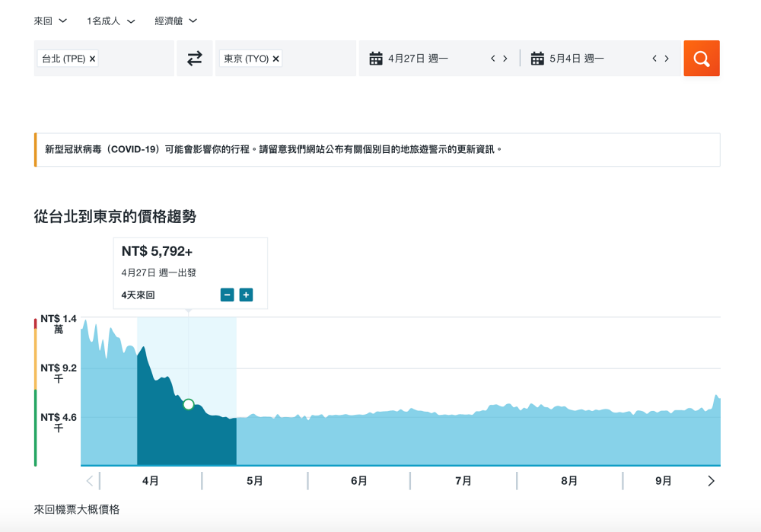
Task: Show earlier months on price chart
Action: [x=89, y=480]
